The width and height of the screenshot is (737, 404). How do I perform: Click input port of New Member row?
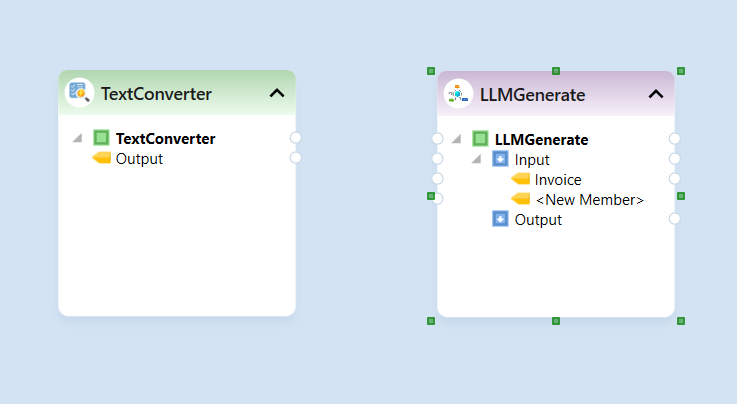[438, 199]
